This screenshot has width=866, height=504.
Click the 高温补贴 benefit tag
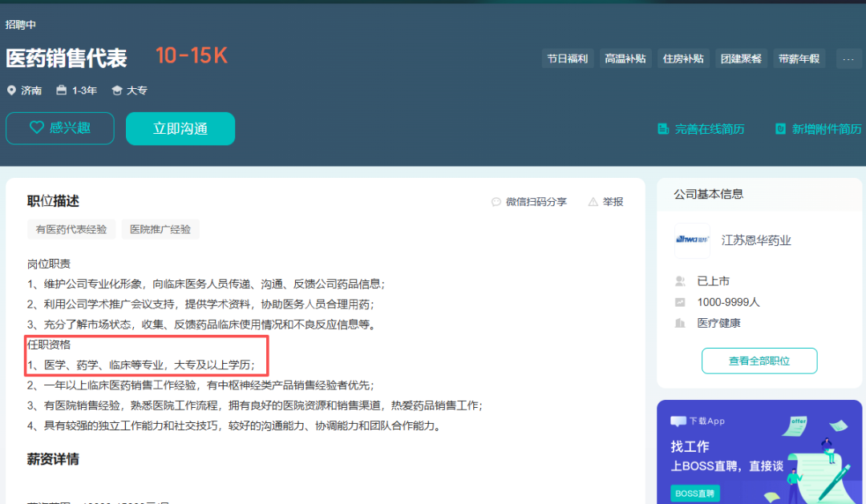coord(625,58)
